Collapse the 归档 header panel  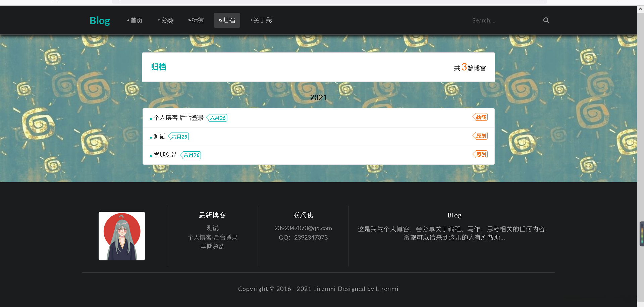(159, 67)
